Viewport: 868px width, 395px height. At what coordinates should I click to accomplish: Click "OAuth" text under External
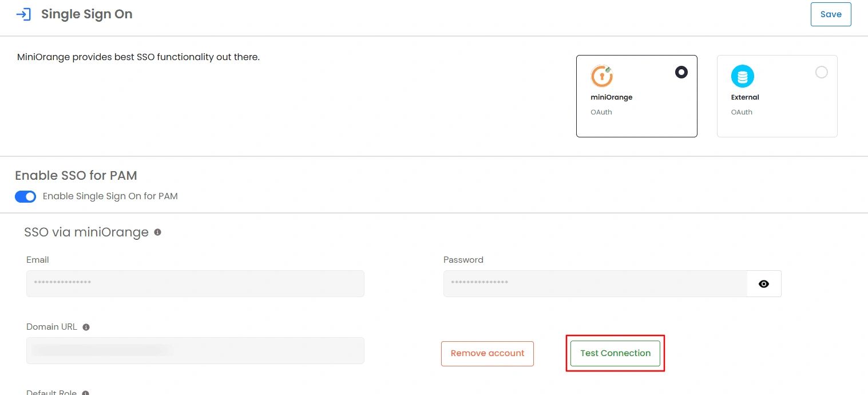click(x=742, y=112)
